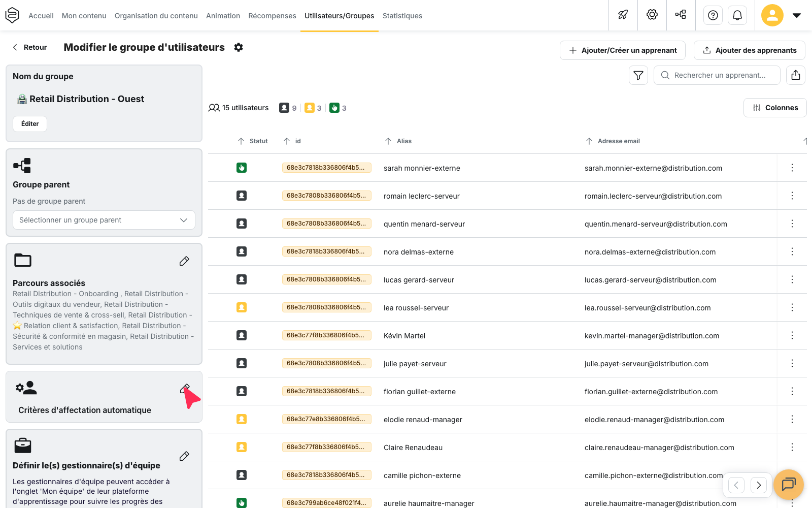Filter by the 3 green status users
This screenshot has width=812, height=508.
coord(338,108)
